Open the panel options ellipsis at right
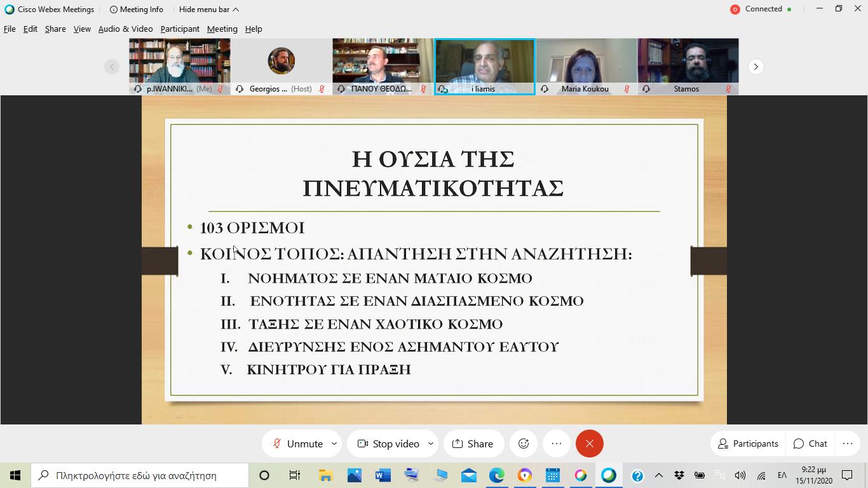Image resolution: width=868 pixels, height=488 pixels. [x=848, y=444]
